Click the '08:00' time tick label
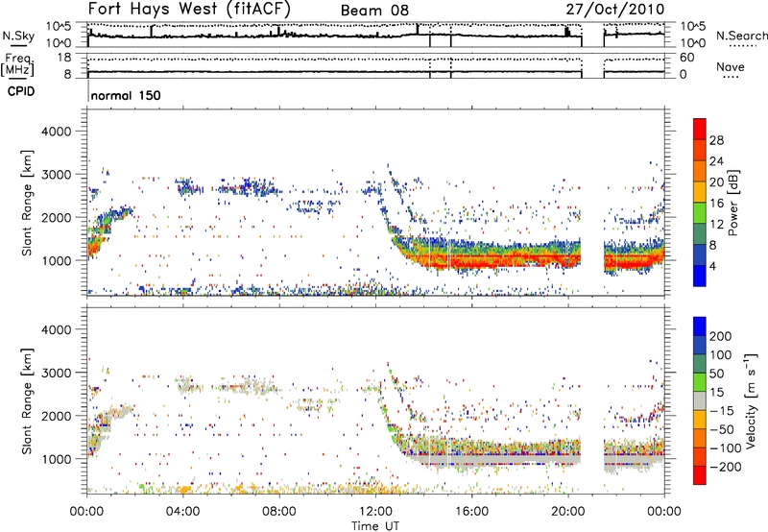Screen dimensions: 768x532 (279, 512)
